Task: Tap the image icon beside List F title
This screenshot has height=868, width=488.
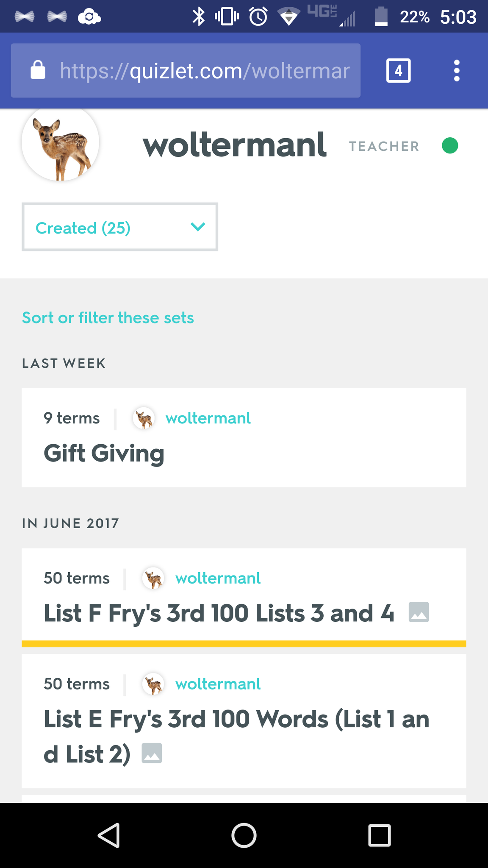Action: pos(419,612)
